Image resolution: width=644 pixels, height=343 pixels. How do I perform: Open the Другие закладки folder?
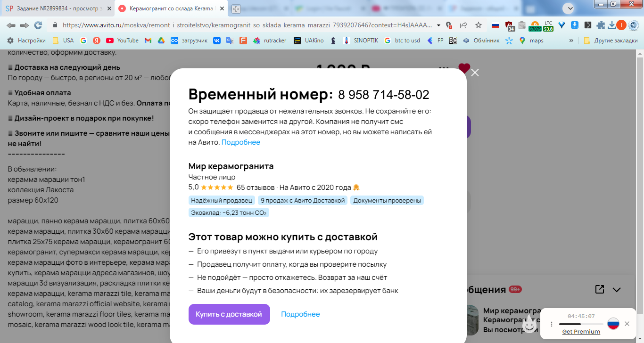click(611, 41)
